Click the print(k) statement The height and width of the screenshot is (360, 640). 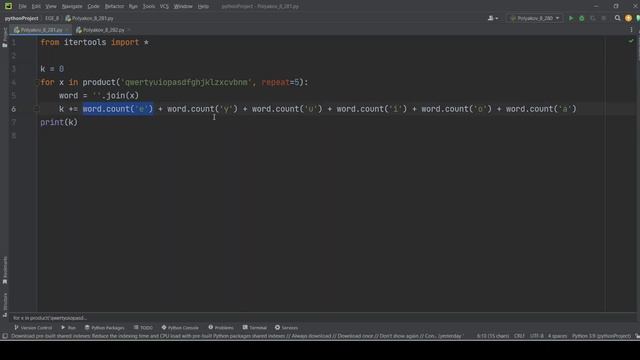click(x=59, y=122)
